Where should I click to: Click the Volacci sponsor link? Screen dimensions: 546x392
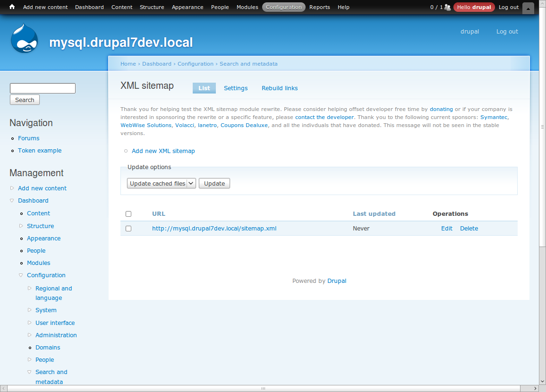tap(185, 125)
